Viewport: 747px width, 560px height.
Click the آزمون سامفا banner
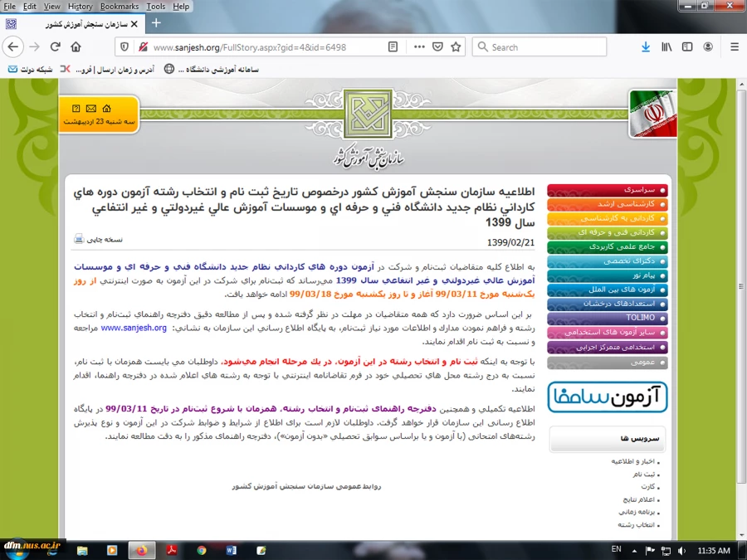pos(608,397)
